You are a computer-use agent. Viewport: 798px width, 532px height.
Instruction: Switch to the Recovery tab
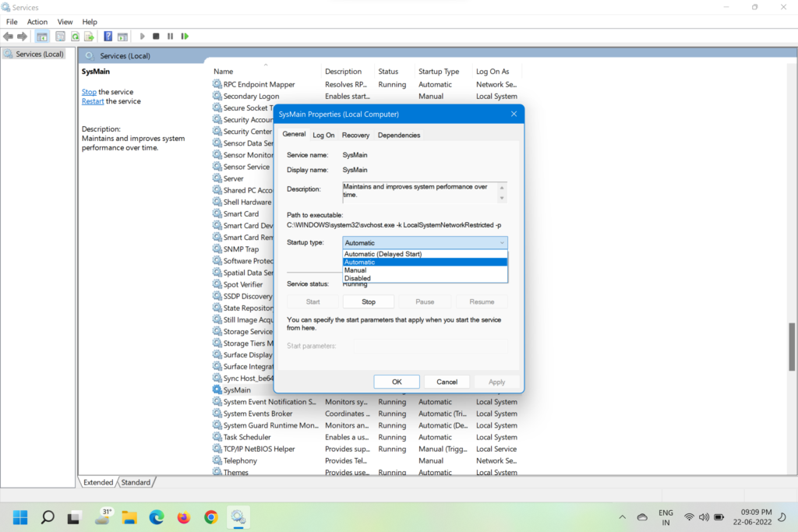click(355, 136)
